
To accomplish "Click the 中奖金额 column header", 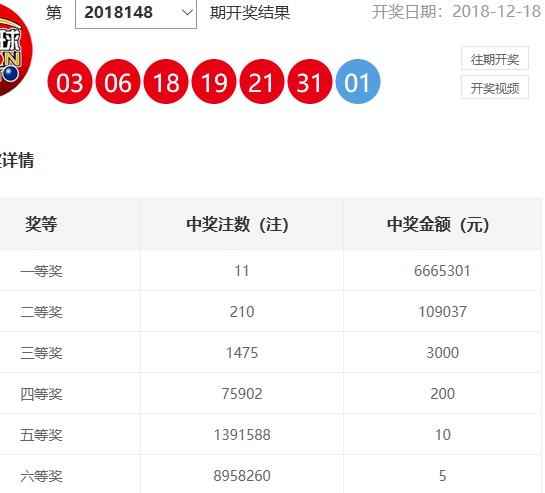I will (438, 224).
